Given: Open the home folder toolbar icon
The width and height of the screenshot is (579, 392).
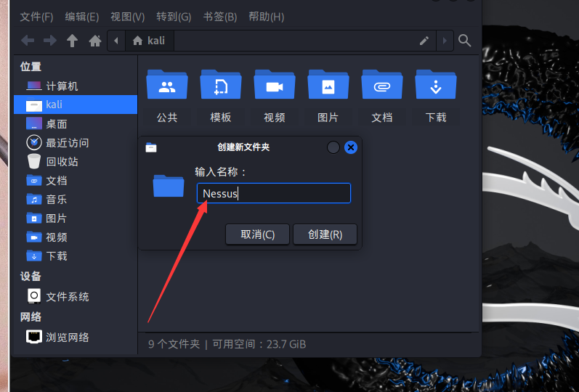Looking at the screenshot, I should click(95, 40).
